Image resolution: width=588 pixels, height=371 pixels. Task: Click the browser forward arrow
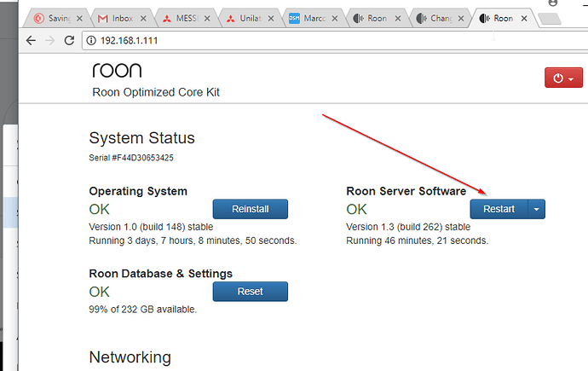tap(50, 40)
